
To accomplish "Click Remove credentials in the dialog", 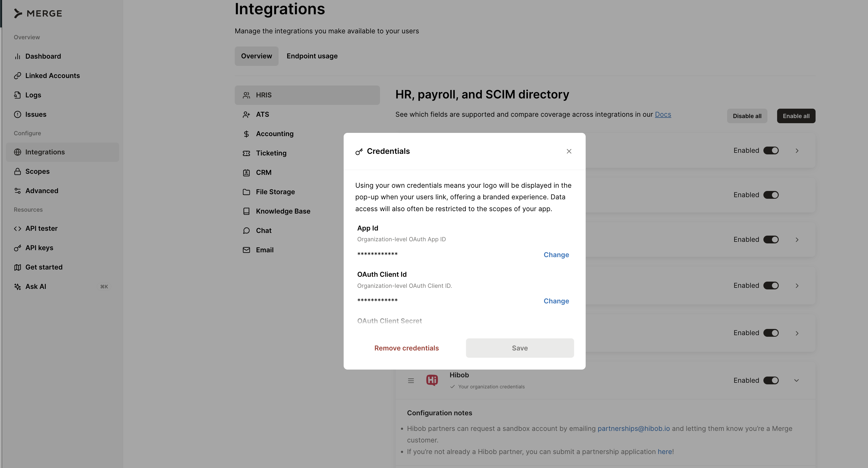I will (406, 348).
